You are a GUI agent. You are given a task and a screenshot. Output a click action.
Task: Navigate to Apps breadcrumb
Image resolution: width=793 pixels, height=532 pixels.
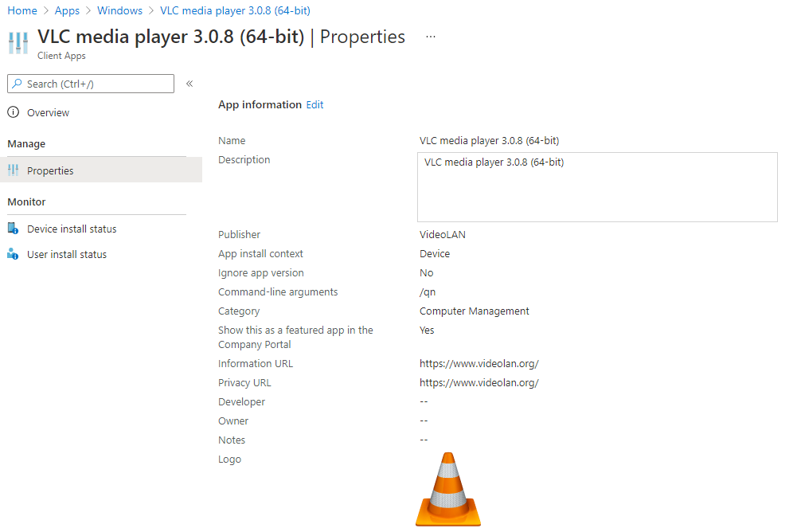coord(67,10)
